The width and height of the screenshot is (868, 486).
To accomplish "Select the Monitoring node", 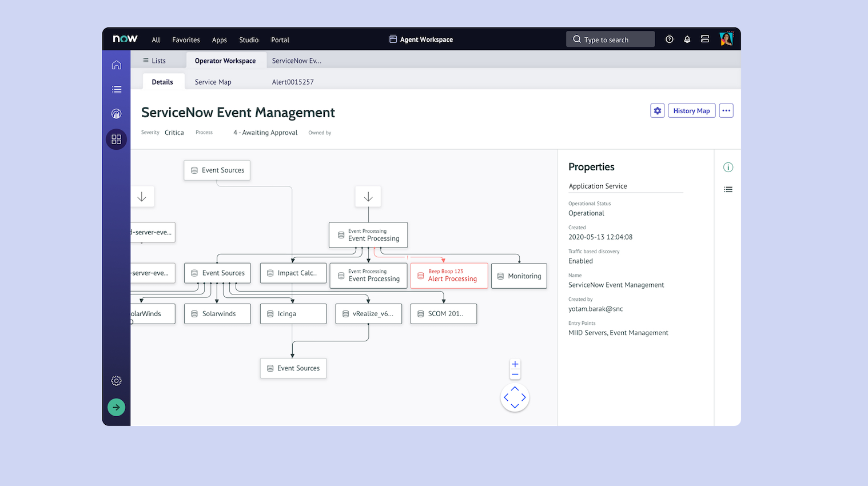I will tap(519, 276).
